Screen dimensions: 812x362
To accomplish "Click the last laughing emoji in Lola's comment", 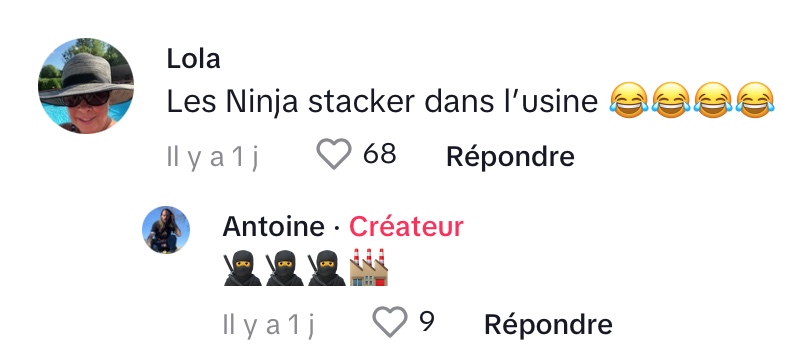I will (755, 100).
